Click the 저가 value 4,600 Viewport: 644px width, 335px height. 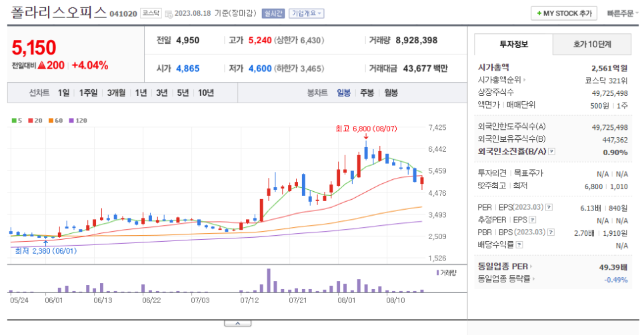260,69
